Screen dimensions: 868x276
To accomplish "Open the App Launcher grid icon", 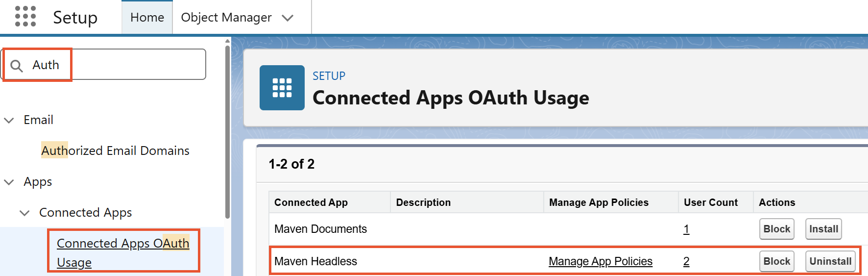I will coord(25,17).
